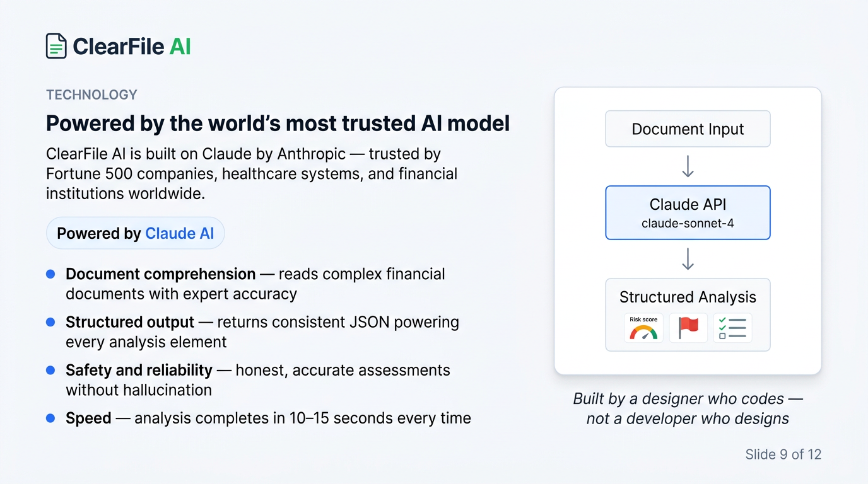The width and height of the screenshot is (868, 484).
Task: Open the checklist icon in Structured Analysis
Action: tap(732, 328)
